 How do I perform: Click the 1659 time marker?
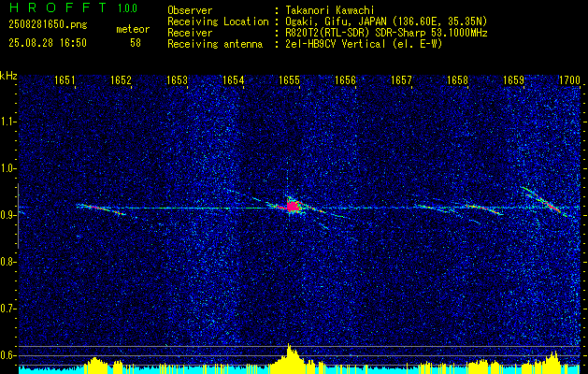(x=513, y=80)
